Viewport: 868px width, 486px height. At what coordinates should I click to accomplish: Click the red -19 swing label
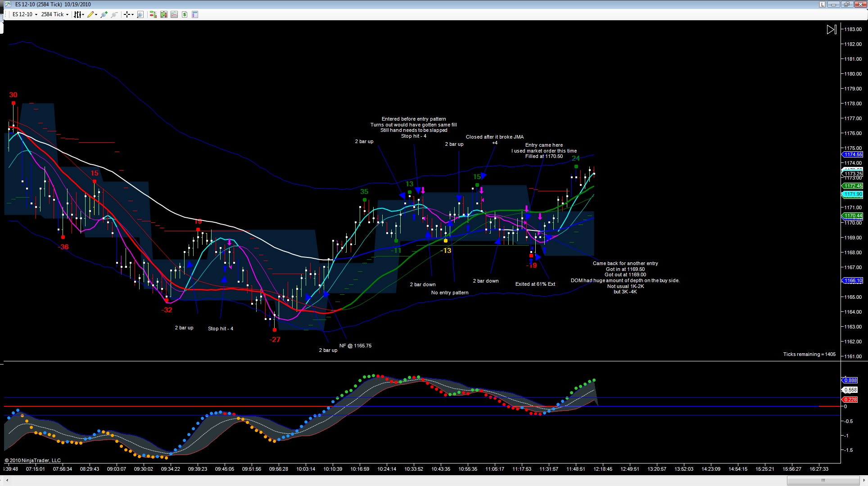532,266
